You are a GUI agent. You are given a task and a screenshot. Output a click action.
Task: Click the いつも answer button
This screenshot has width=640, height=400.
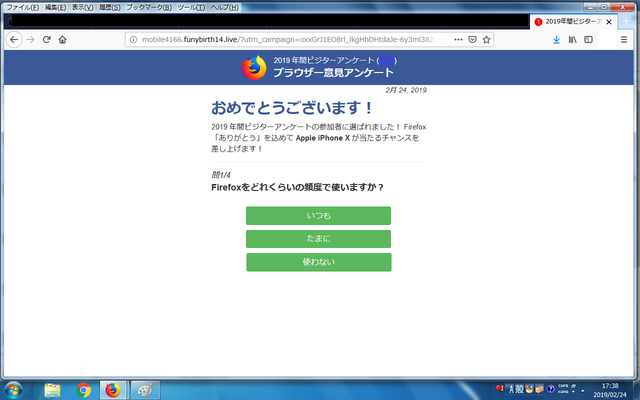click(318, 216)
